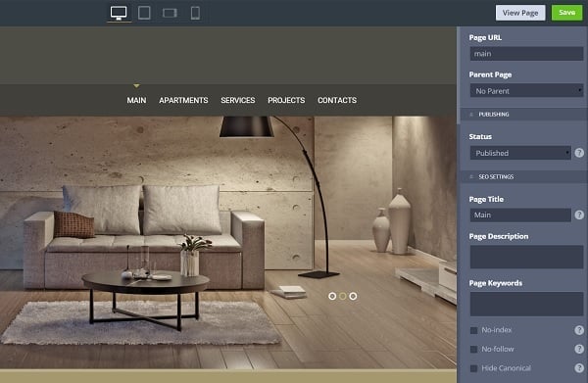The width and height of the screenshot is (588, 383).
Task: Click the living room slider image
Action: (228, 242)
